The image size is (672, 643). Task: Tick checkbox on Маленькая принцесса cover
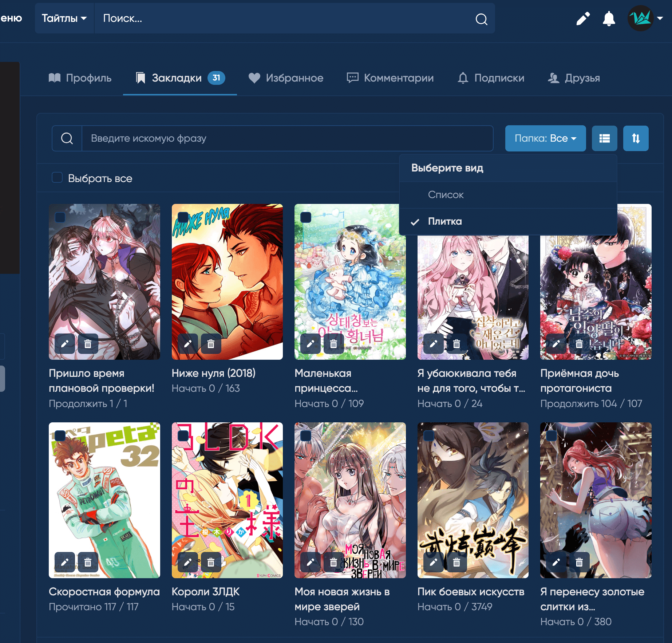pyautogui.click(x=306, y=217)
